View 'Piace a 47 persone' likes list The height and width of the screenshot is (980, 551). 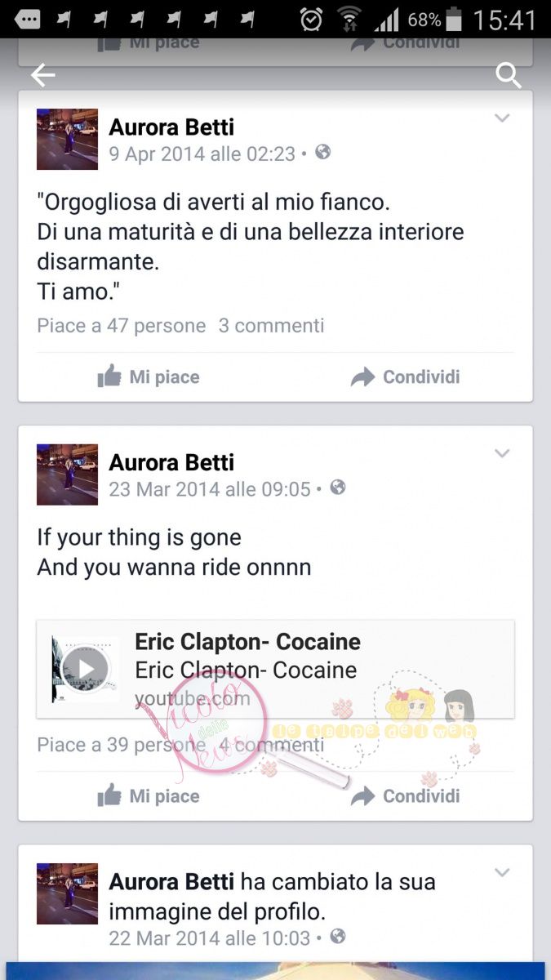[x=122, y=326]
